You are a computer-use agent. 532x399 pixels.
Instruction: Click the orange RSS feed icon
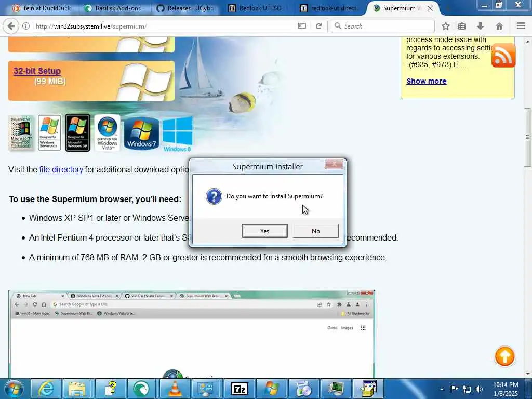coord(503,55)
